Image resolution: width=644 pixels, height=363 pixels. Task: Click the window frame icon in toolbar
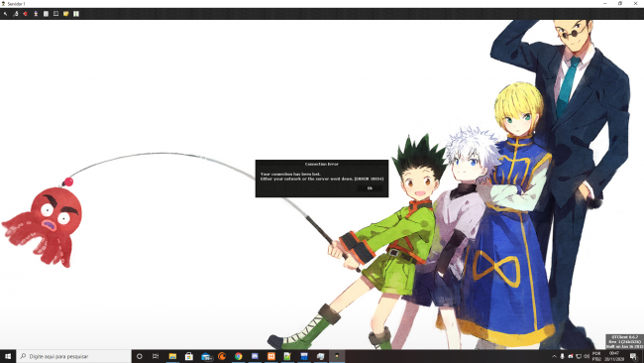[55, 14]
